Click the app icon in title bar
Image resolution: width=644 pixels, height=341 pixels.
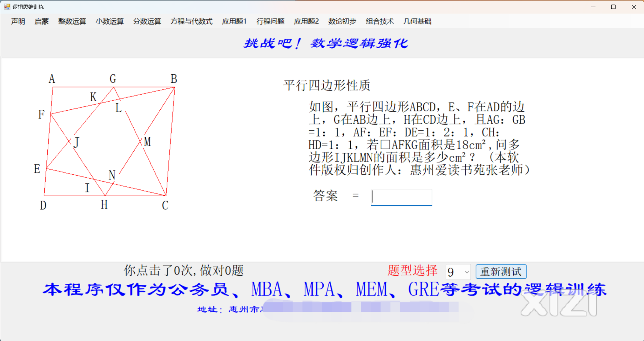[x=7, y=7]
